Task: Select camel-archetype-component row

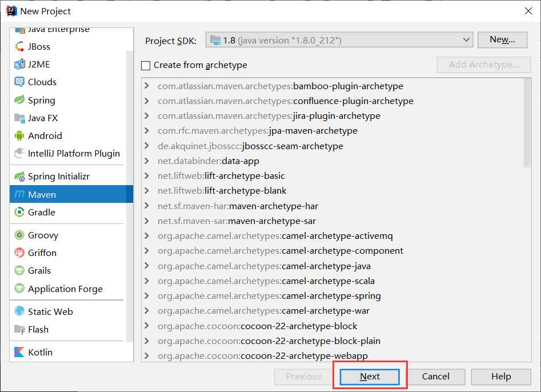Action: (333, 251)
